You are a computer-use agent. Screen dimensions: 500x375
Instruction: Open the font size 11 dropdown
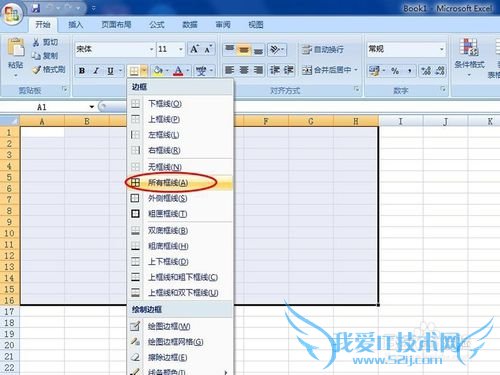click(181, 49)
